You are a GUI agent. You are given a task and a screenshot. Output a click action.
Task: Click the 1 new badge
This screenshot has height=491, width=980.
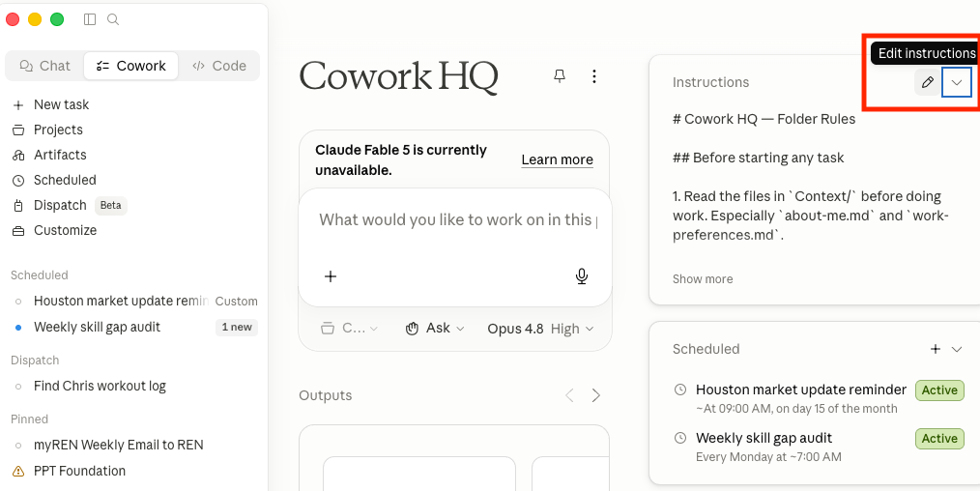(x=237, y=328)
